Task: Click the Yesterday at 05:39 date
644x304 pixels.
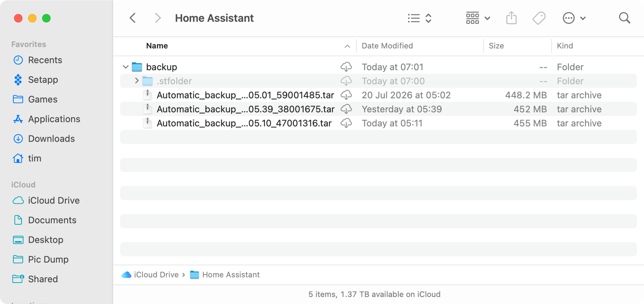Action: tap(402, 109)
